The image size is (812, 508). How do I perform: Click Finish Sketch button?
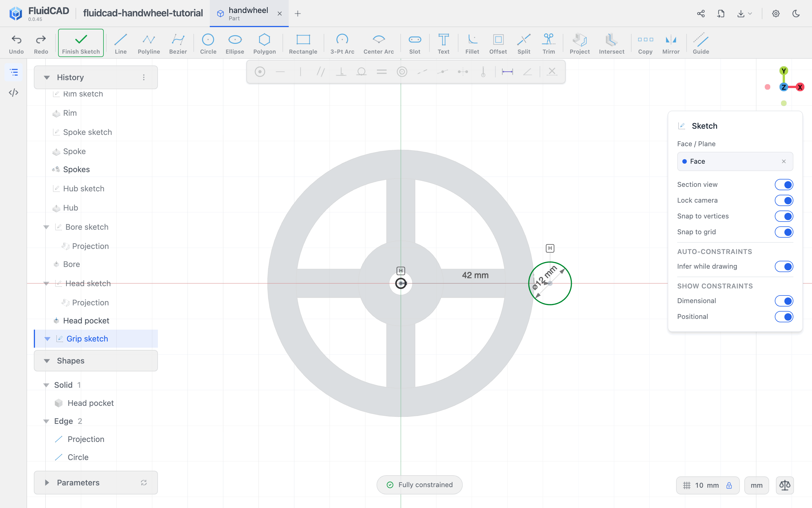[81, 43]
